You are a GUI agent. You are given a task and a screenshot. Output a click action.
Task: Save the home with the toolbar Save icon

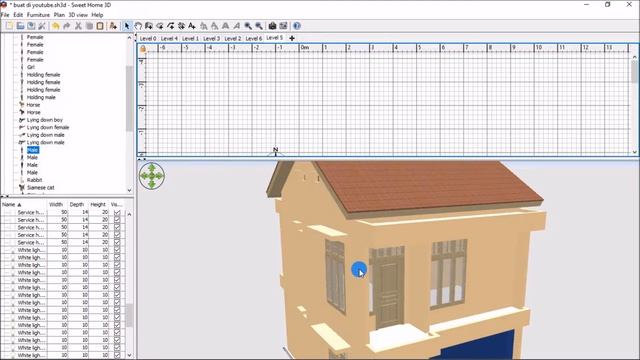coord(31,26)
